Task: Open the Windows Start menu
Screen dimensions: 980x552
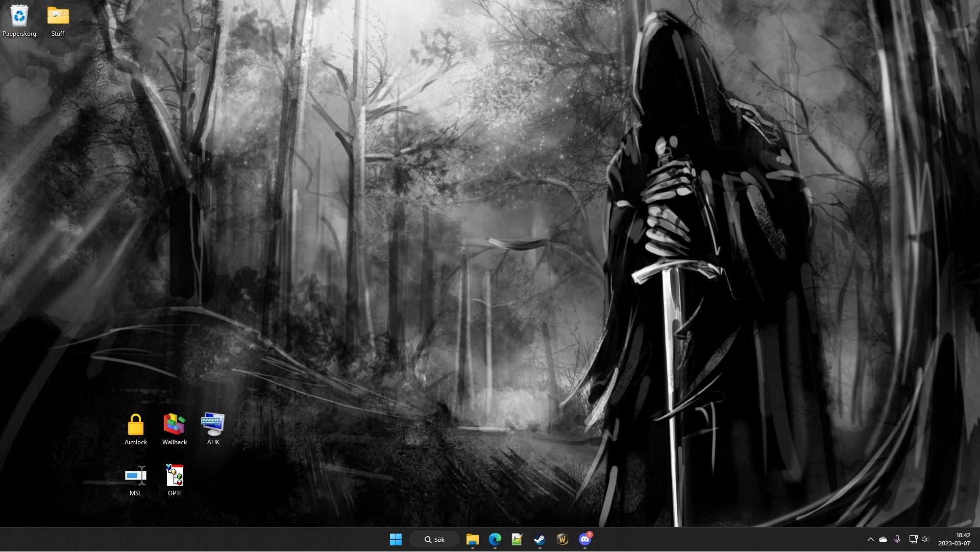Action: coord(396,540)
